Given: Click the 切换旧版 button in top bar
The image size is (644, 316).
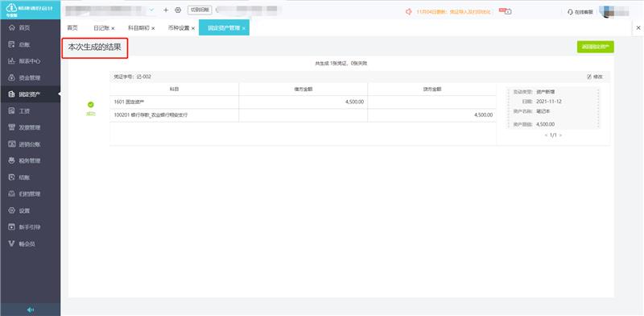Looking at the screenshot, I should [x=200, y=10].
